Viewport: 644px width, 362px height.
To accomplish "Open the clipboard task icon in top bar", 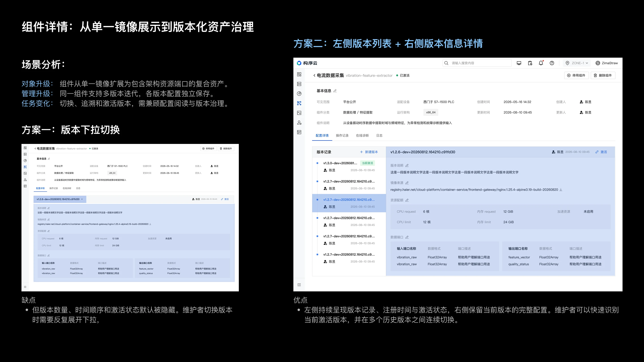I will (530, 63).
